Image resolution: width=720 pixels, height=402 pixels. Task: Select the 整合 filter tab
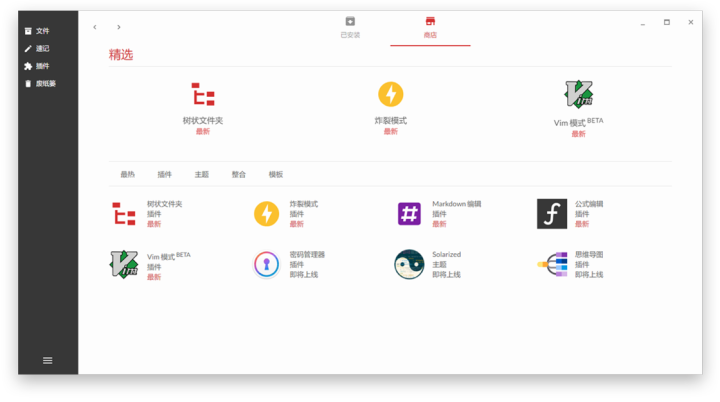click(239, 175)
